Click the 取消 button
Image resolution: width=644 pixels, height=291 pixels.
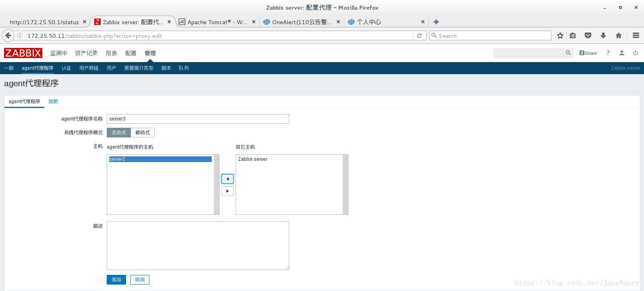click(x=140, y=280)
